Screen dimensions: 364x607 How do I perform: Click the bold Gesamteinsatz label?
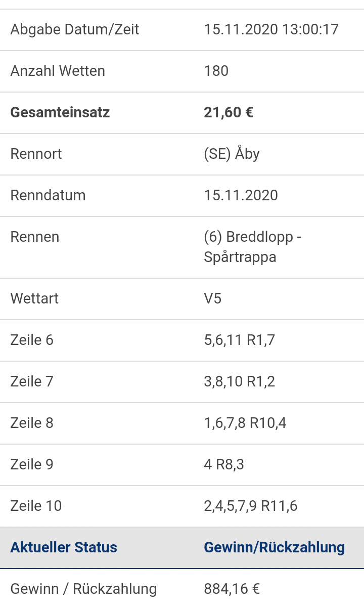coord(60,112)
